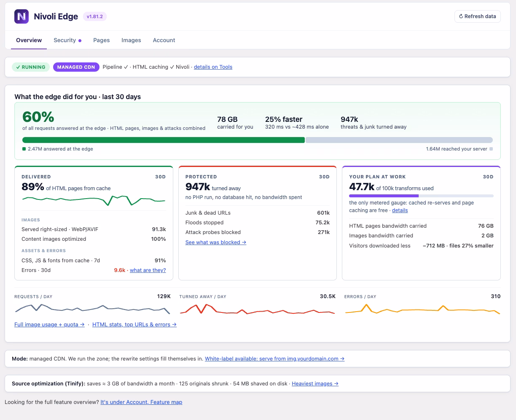The image size is (516, 420).
Task: Click the Turned Away / Day red chart
Action: (258, 309)
